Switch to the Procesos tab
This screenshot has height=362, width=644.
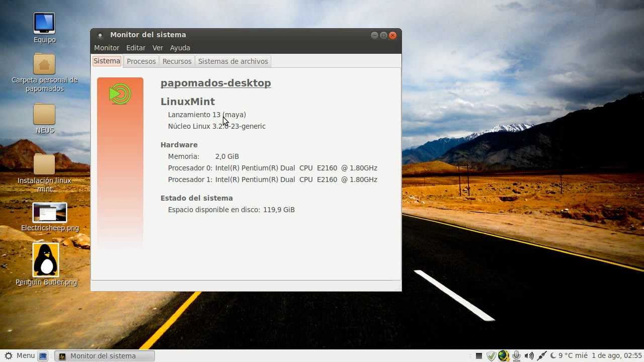click(x=141, y=61)
